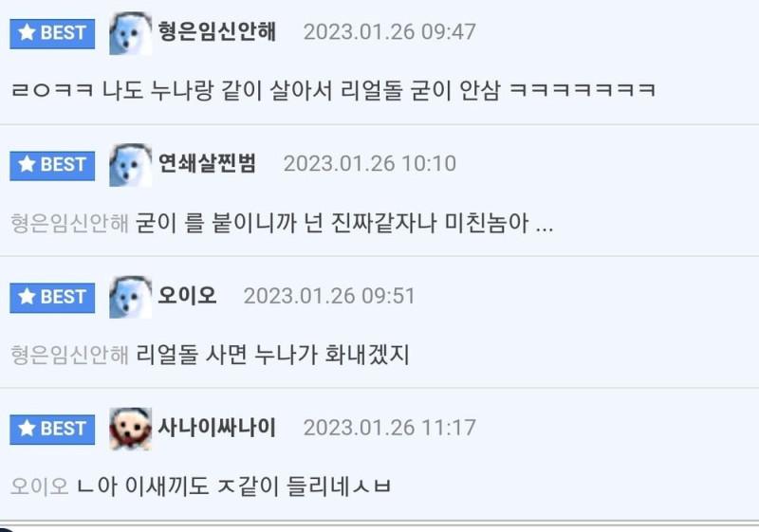The width and height of the screenshot is (759, 532).
Task: Click the BEST badge beside 오이오
Action: click(x=52, y=298)
